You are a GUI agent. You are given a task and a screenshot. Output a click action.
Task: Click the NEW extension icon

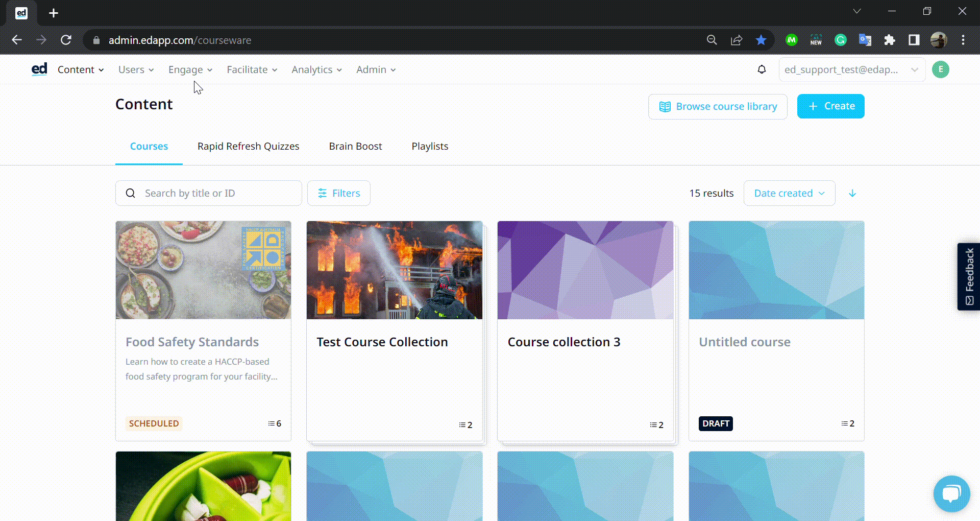coord(816,40)
